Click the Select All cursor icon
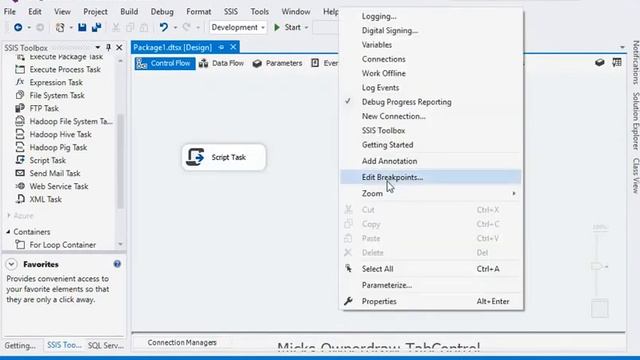 coord(348,269)
